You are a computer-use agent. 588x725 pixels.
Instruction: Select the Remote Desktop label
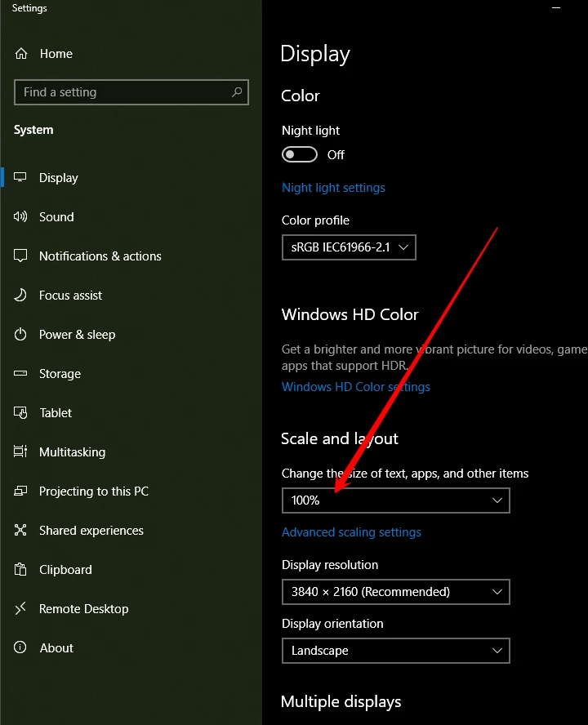pyautogui.click(x=84, y=609)
